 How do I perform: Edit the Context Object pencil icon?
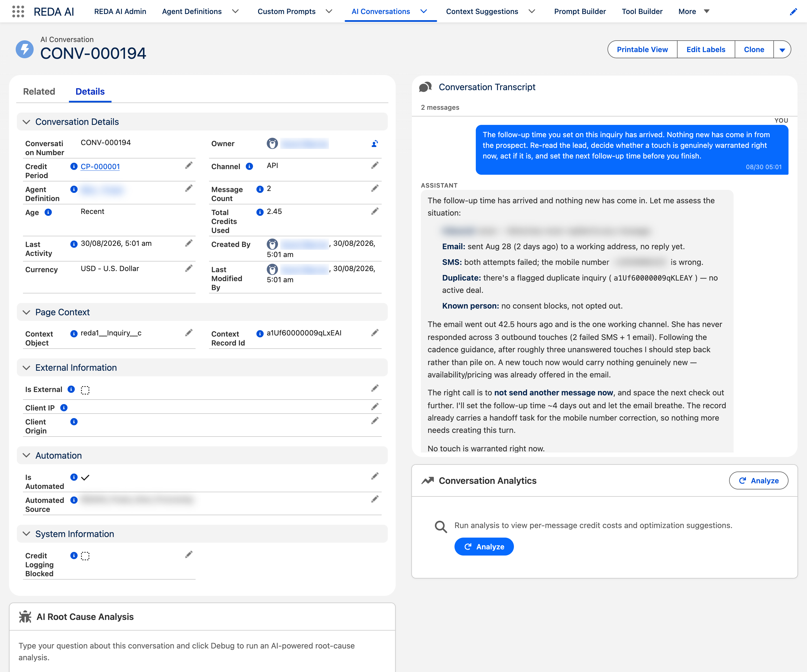tap(189, 333)
